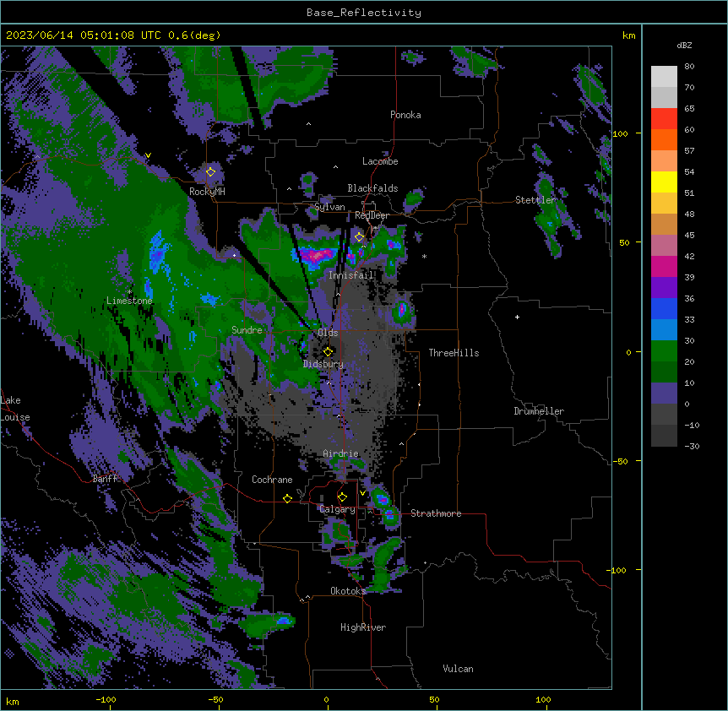Click the -30 value on dBZ legend
Viewport: 728px width, 711px height.
(x=692, y=446)
